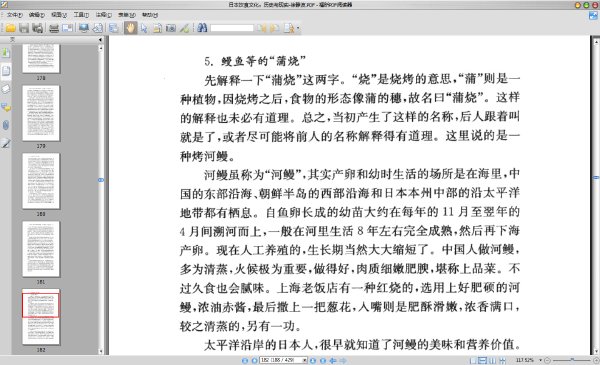The image size is (600, 365).
Task: Open the search options dropdown arrow
Action: [x=298, y=28]
